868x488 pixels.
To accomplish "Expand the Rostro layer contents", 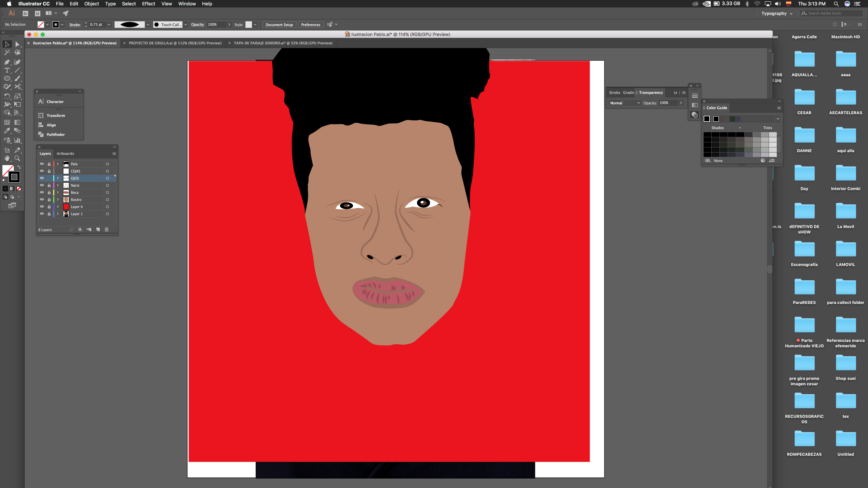I will tap(58, 200).
